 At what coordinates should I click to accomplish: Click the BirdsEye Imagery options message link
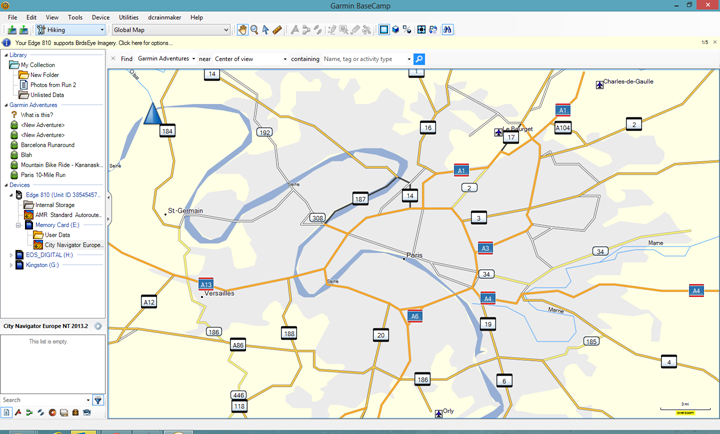pyautogui.click(x=94, y=43)
